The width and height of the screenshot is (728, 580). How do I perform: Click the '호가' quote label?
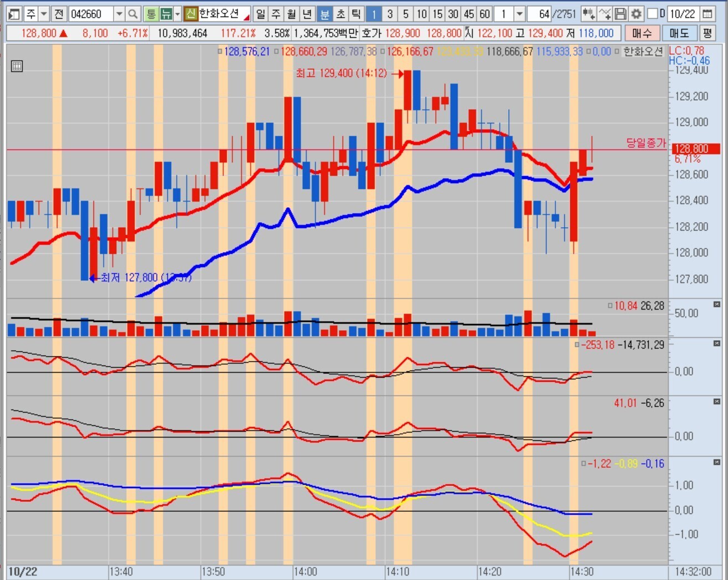[371, 33]
